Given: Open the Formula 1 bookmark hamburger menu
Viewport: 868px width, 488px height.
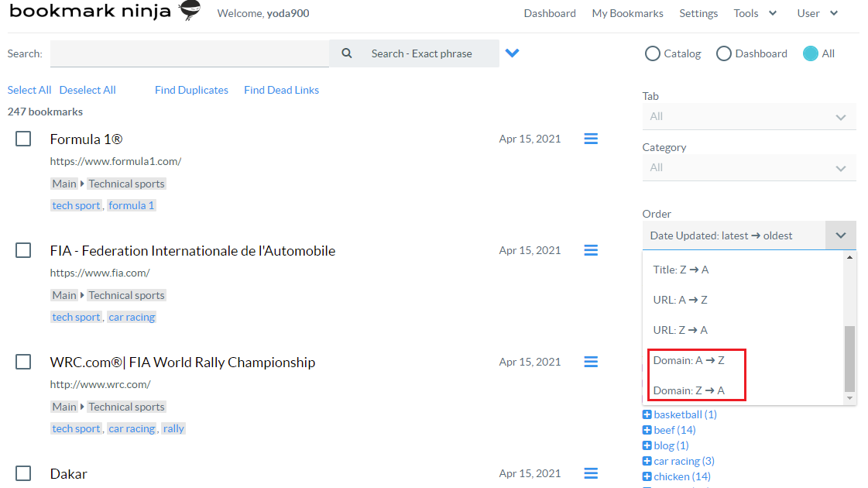Looking at the screenshot, I should (591, 139).
